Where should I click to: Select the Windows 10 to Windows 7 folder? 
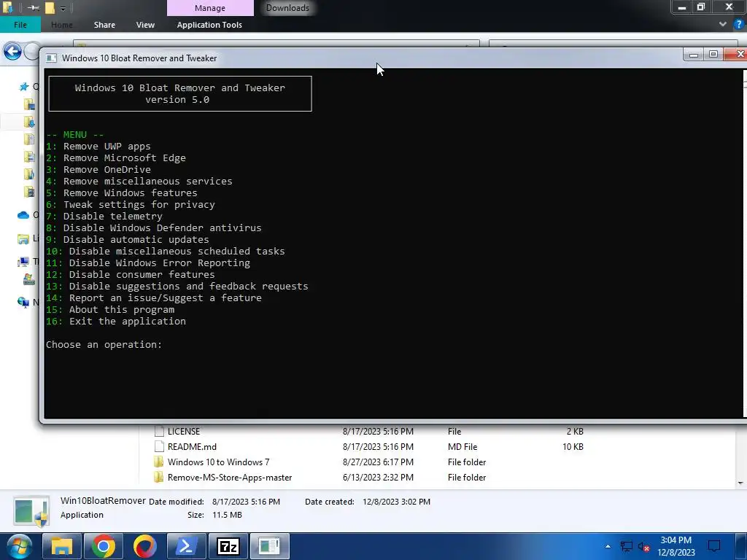218,462
